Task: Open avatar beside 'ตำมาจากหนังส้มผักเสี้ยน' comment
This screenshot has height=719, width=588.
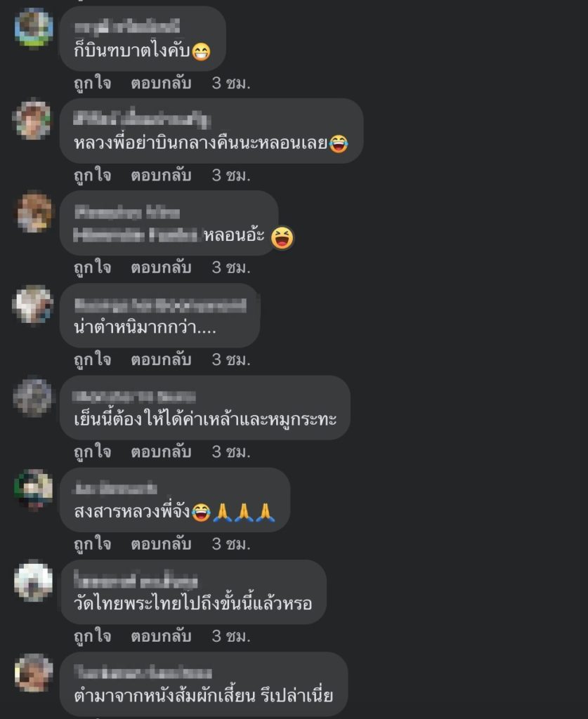Action: pyautogui.click(x=34, y=673)
